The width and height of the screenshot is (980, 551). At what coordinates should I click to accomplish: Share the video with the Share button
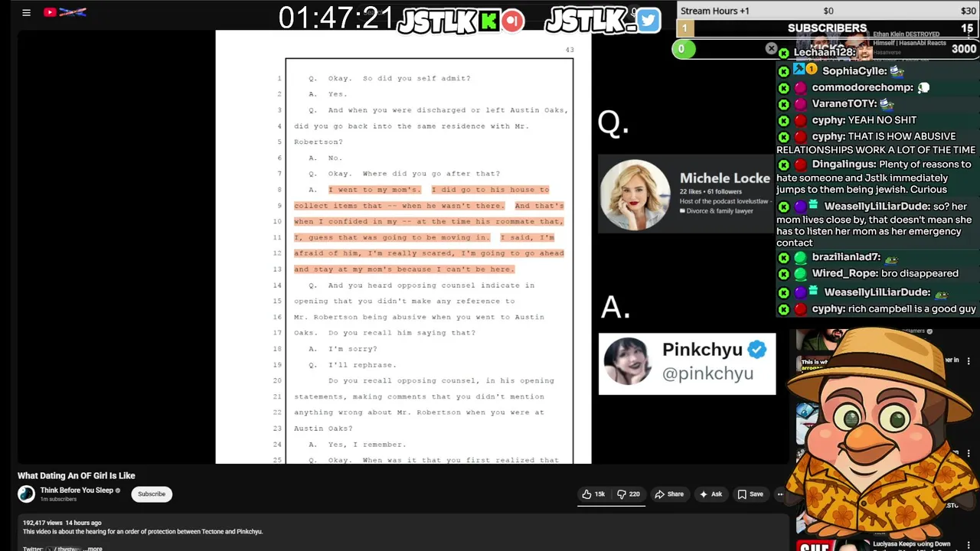(x=669, y=494)
